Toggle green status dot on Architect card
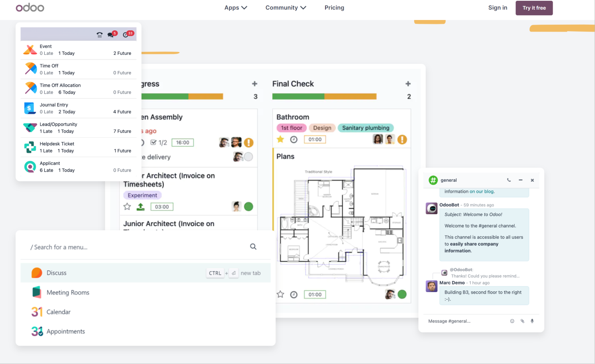 pyautogui.click(x=249, y=207)
